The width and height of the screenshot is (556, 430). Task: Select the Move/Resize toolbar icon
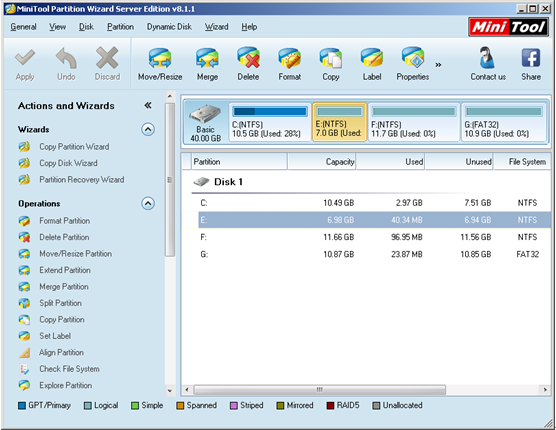pos(160,58)
